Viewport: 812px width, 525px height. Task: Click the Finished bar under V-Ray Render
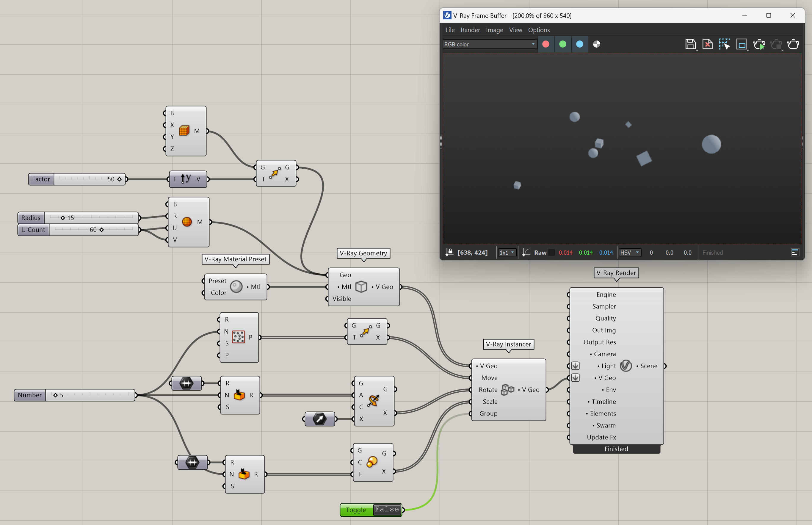click(616, 449)
